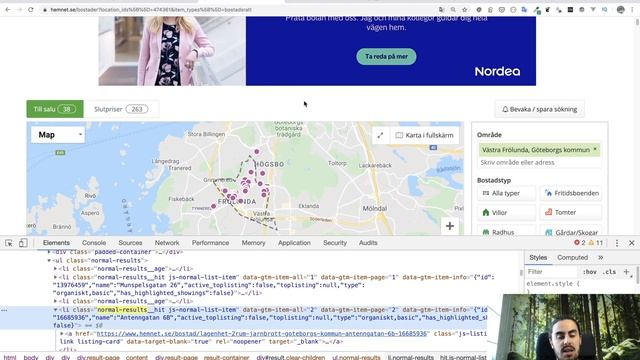
Task: Add a new style rule with plus
Action: point(627,272)
